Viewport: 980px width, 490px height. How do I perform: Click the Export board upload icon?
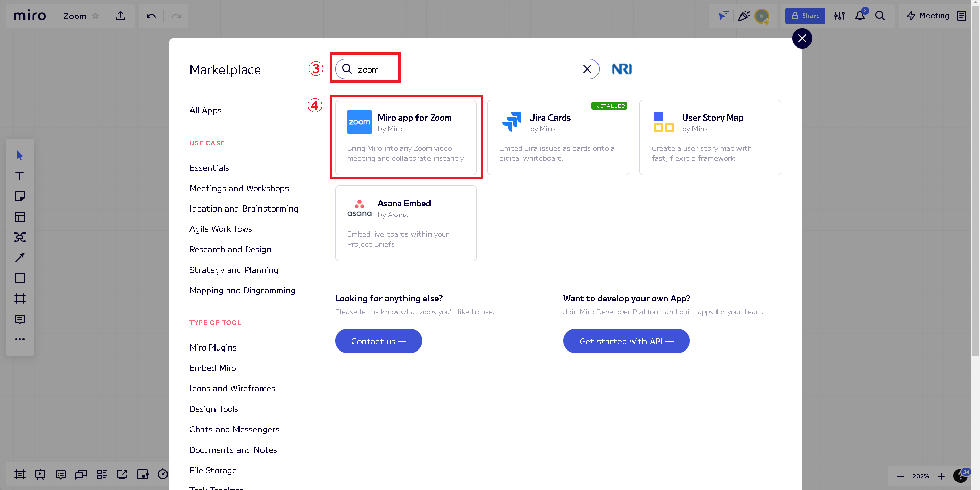(121, 16)
